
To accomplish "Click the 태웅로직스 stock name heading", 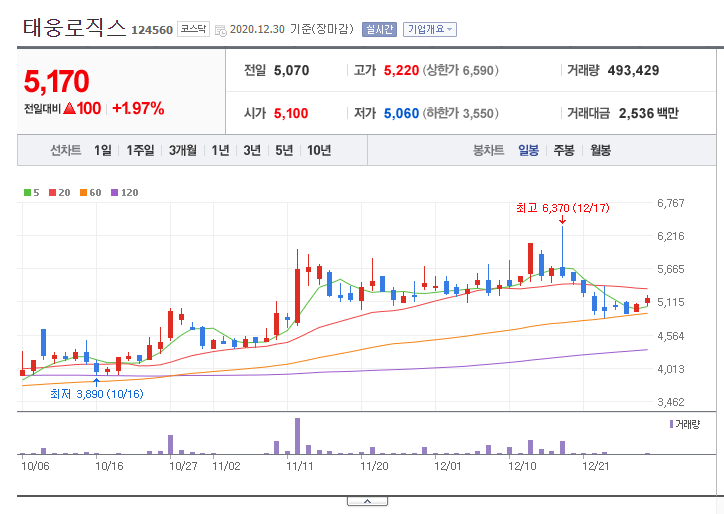I will click(x=74, y=28).
